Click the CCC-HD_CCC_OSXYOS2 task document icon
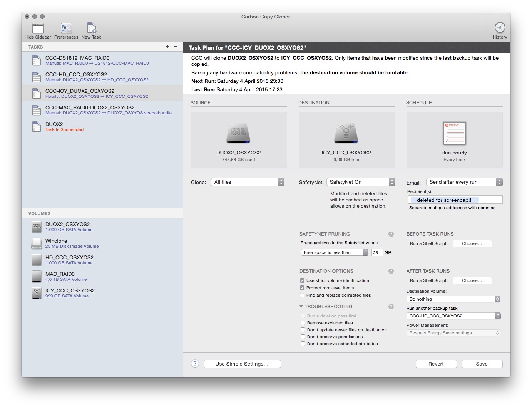The width and height of the screenshot is (532, 408). click(x=37, y=77)
